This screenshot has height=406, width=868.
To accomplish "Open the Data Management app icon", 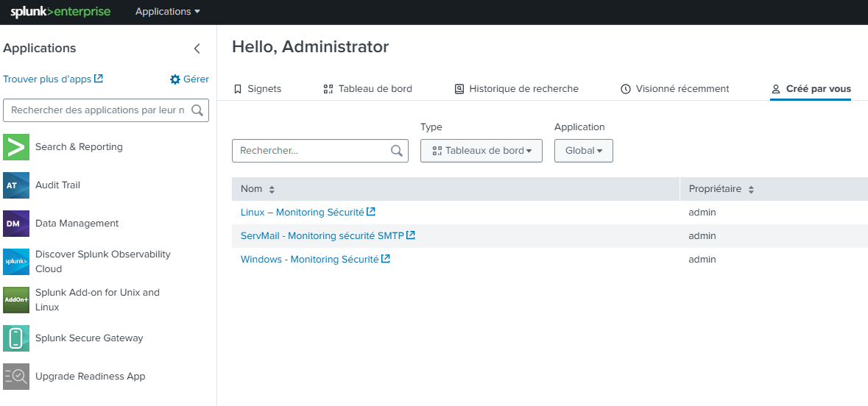I will click(x=16, y=224).
